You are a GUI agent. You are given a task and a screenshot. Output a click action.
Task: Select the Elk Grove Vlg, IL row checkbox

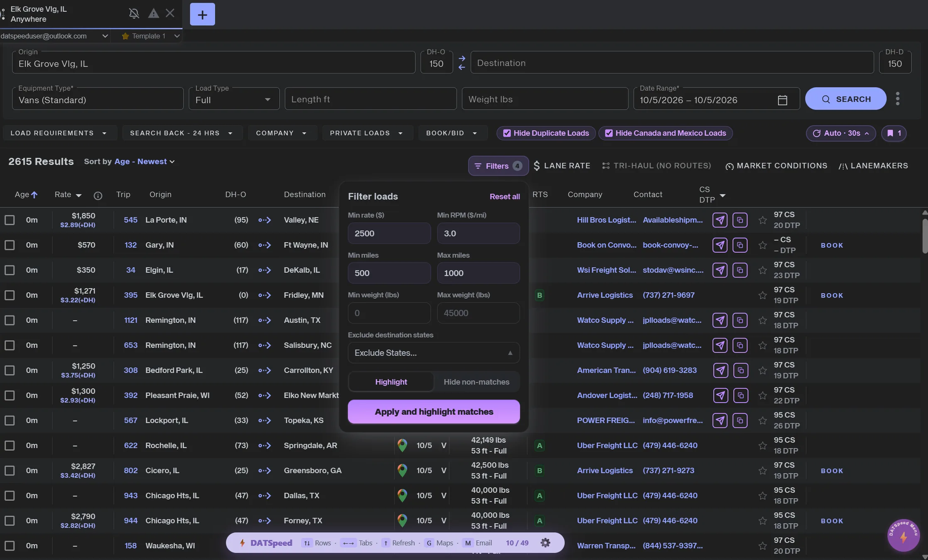click(x=10, y=295)
